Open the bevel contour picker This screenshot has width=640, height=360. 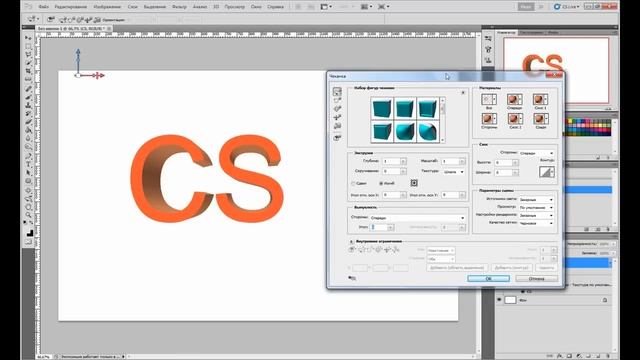[547, 172]
